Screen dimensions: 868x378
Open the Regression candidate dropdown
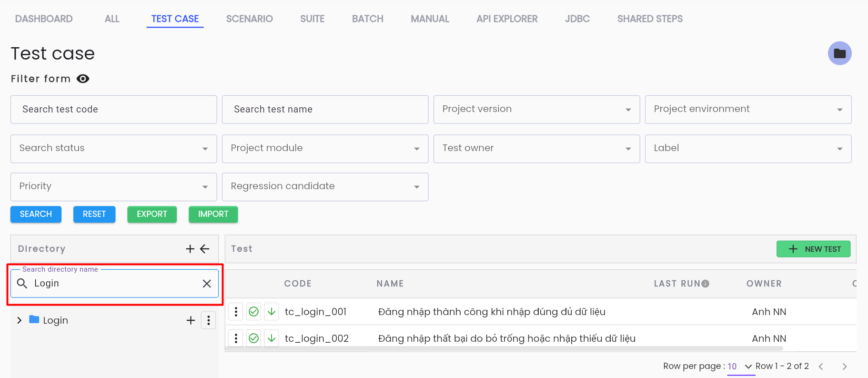pos(325,187)
